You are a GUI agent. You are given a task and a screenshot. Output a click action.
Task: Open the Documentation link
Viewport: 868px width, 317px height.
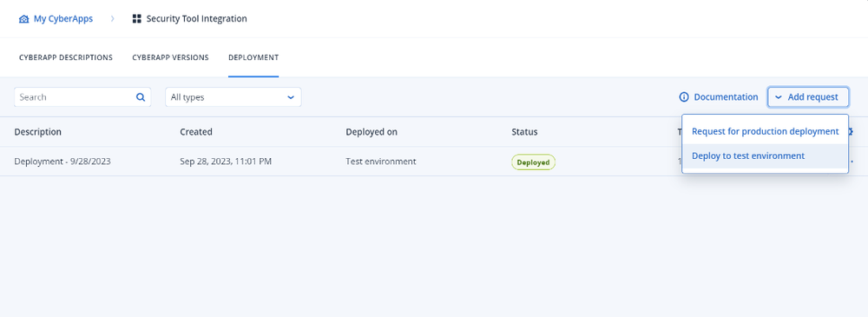pos(726,97)
